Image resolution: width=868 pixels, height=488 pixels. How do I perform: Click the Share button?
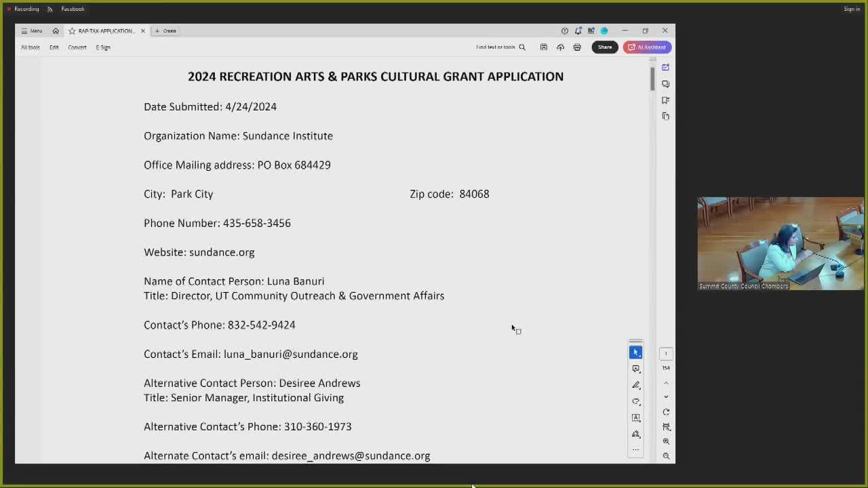click(604, 47)
